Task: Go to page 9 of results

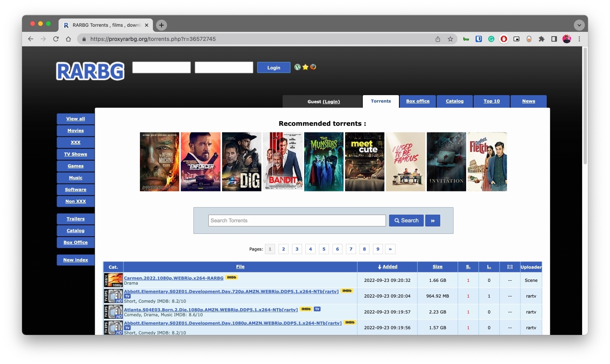Action: point(378,249)
